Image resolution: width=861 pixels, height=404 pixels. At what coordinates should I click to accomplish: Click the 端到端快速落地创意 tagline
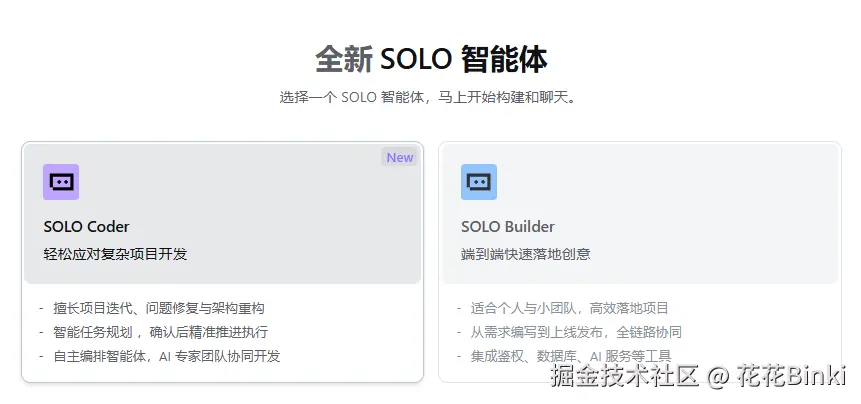(525, 254)
